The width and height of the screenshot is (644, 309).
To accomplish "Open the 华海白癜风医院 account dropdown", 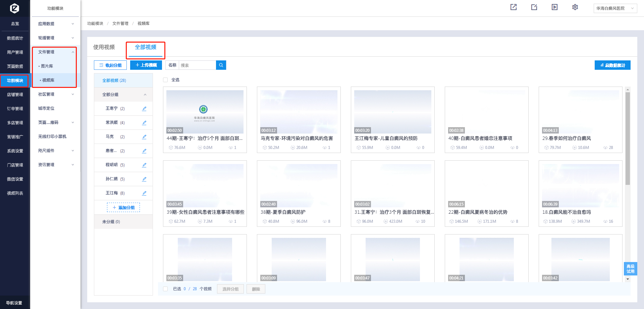I will pyautogui.click(x=615, y=8).
